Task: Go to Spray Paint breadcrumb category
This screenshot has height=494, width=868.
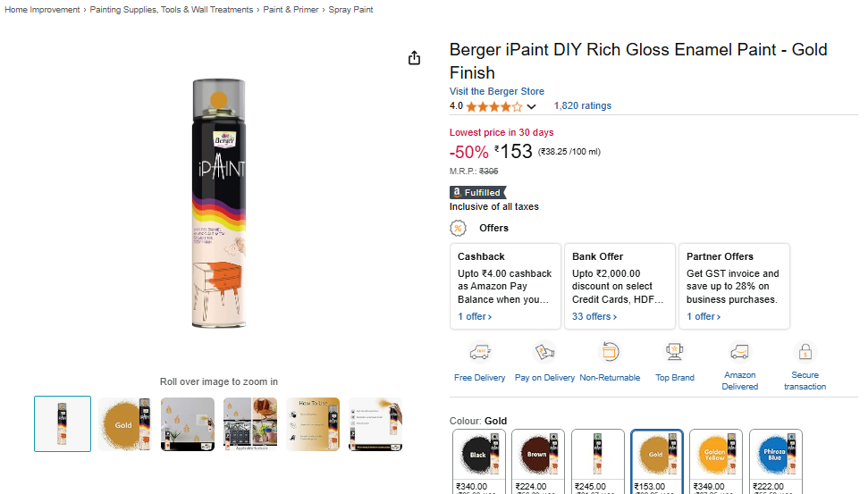Action: pos(350,10)
